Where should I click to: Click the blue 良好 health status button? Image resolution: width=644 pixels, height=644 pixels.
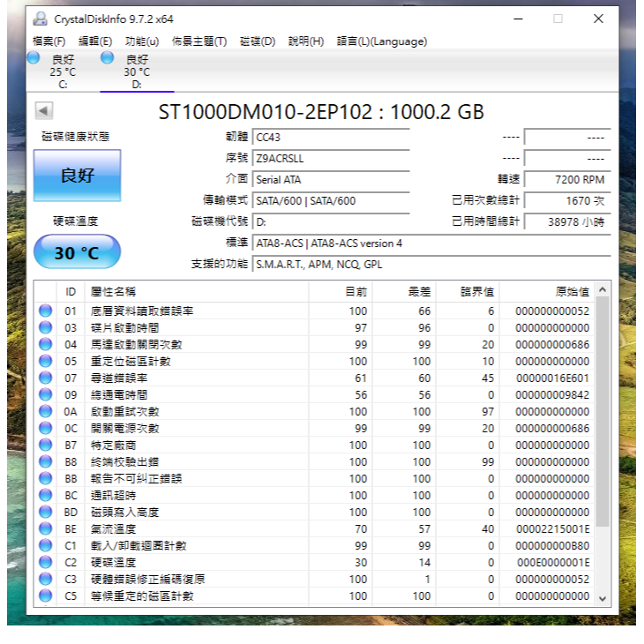(78, 176)
